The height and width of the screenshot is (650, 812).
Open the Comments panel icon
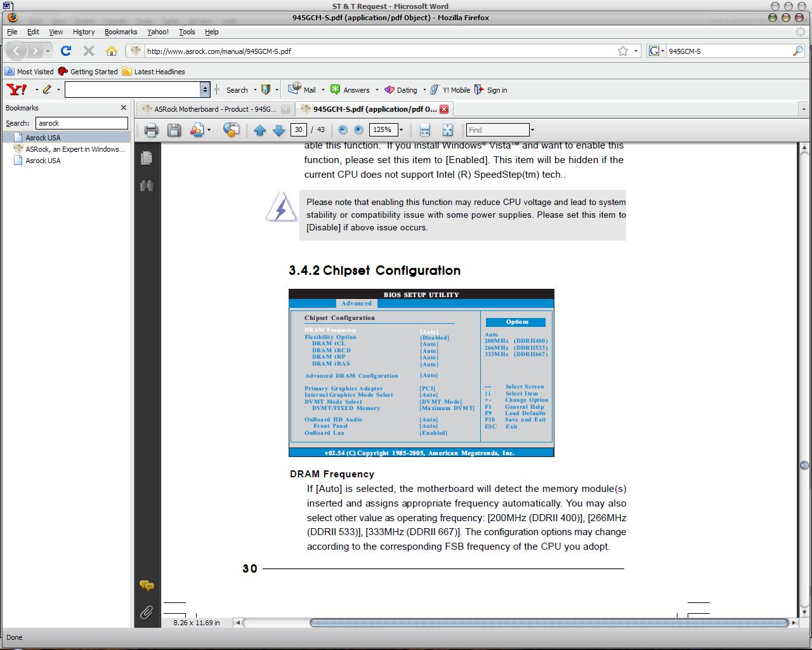[147, 585]
